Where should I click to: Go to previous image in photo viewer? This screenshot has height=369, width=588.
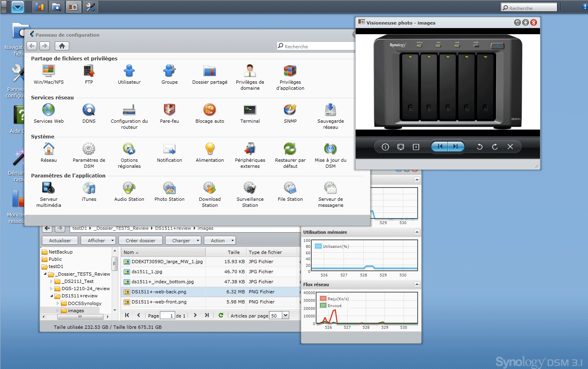440,147
